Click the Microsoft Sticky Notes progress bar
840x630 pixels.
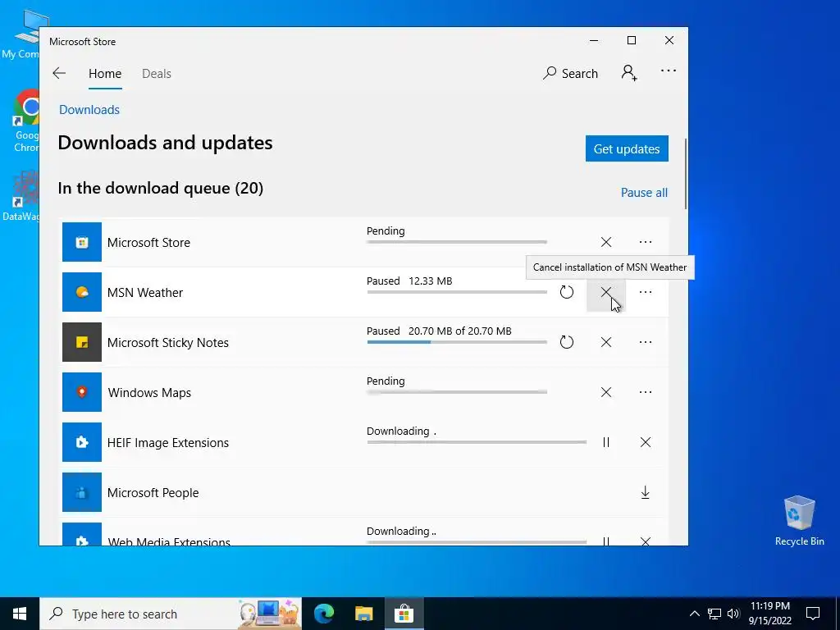tap(457, 342)
